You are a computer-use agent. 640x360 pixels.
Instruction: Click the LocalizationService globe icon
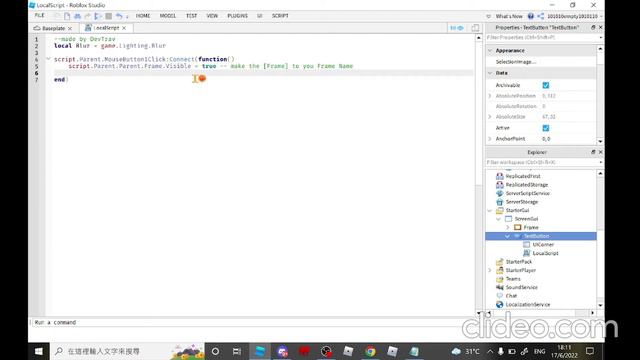pyautogui.click(x=500, y=304)
